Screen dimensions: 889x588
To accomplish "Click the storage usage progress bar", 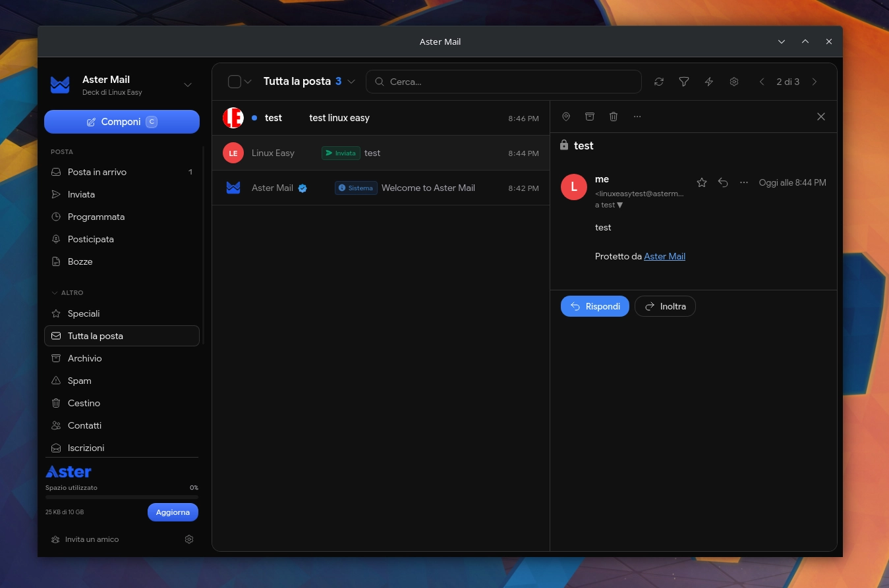I will coord(122,497).
